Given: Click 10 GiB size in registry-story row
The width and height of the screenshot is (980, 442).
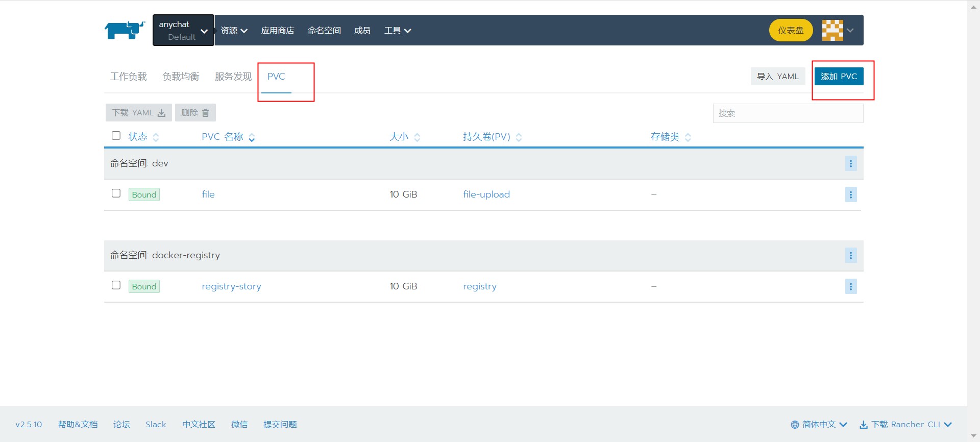Looking at the screenshot, I should tap(403, 286).
